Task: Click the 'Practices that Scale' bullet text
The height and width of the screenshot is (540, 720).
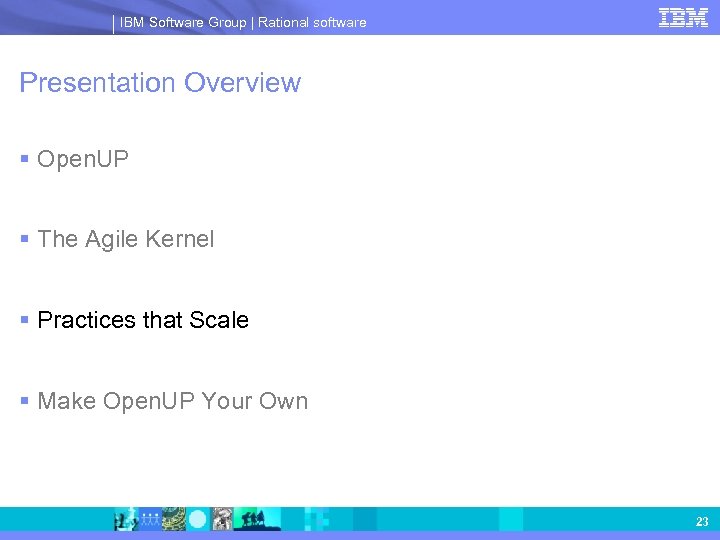Action: coord(143,320)
